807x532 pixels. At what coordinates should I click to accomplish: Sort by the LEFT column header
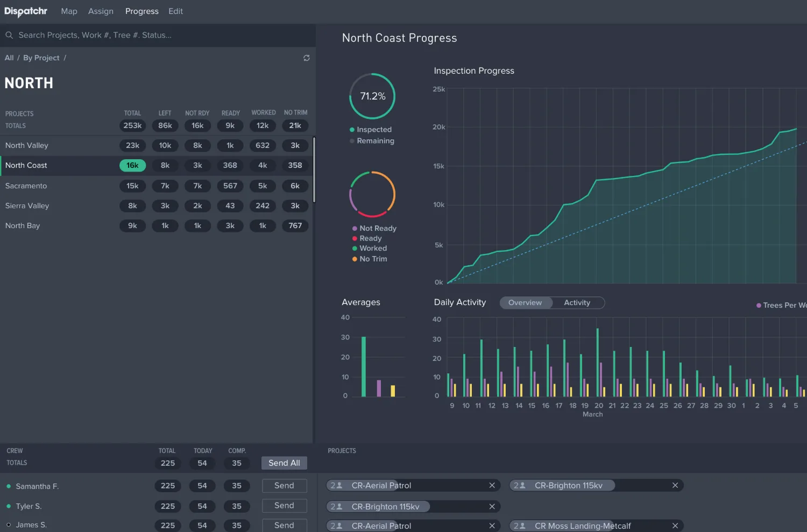point(165,114)
